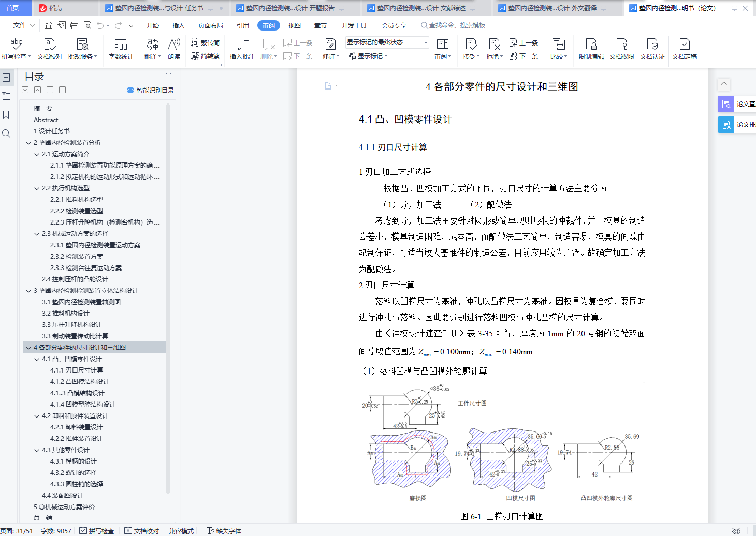
Task: Open the 引用 ribbon tab
Action: point(243,25)
